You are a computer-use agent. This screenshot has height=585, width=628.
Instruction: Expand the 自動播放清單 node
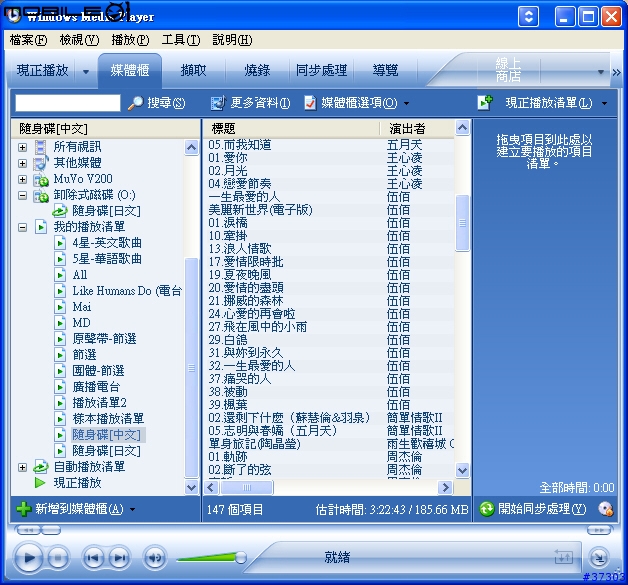tap(22, 467)
